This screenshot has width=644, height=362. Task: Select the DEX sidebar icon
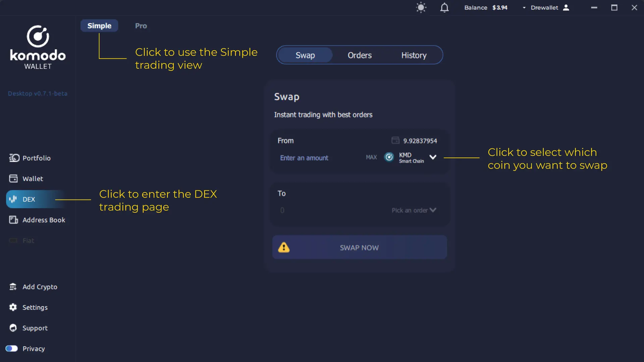[13, 199]
